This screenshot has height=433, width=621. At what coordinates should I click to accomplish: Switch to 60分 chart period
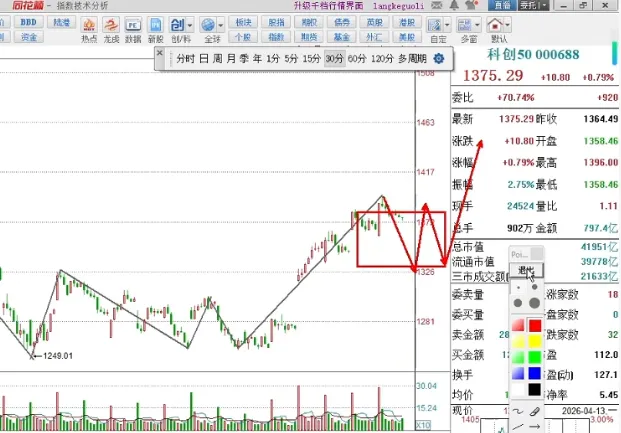pos(357,59)
